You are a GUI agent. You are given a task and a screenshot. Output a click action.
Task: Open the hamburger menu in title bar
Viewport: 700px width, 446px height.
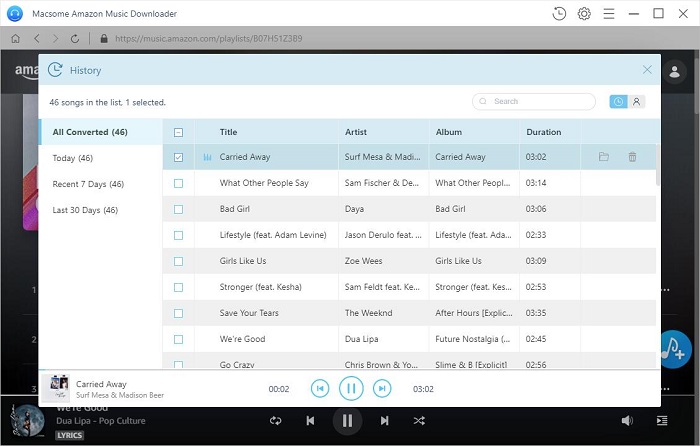point(609,14)
